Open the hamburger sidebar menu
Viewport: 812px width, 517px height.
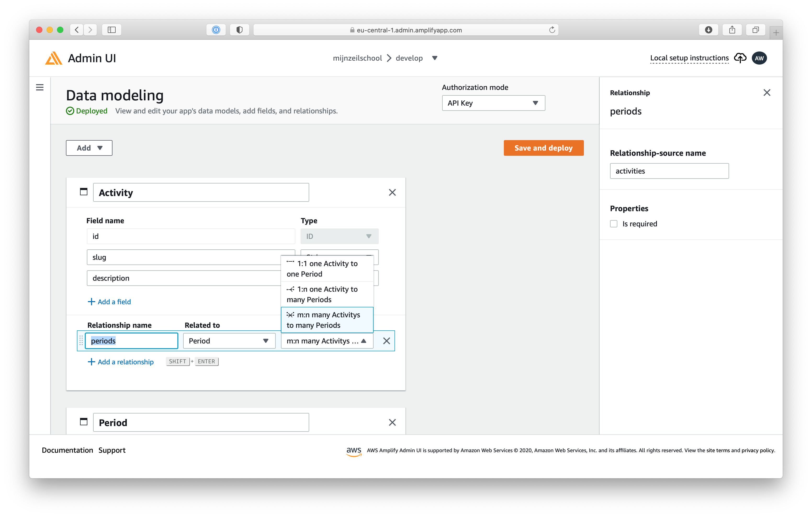pos(40,87)
